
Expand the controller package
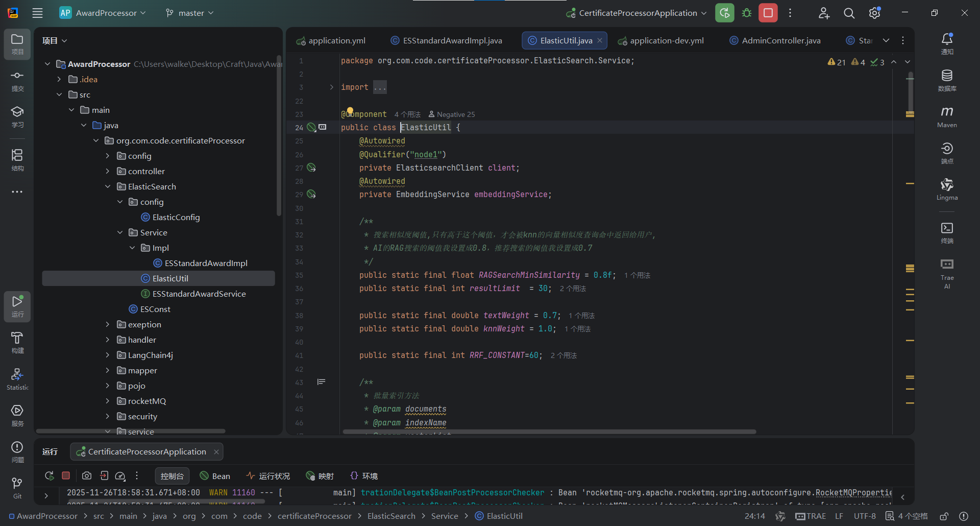tap(108, 171)
